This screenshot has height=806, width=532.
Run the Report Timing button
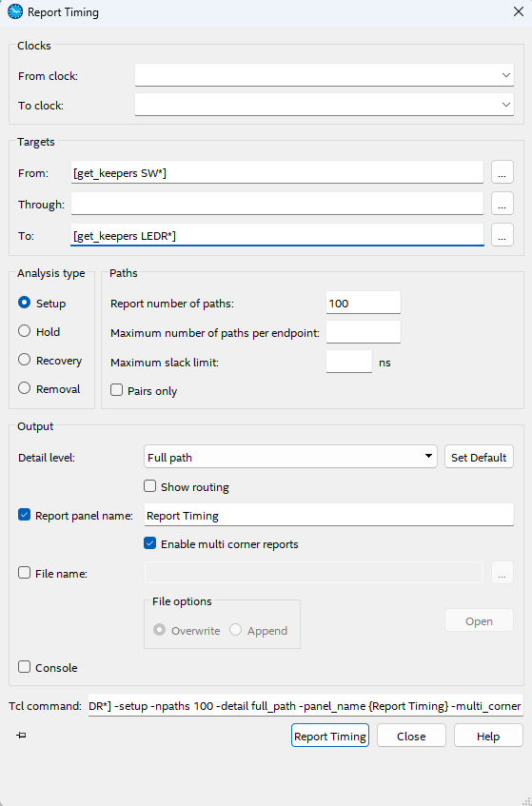[x=330, y=736]
